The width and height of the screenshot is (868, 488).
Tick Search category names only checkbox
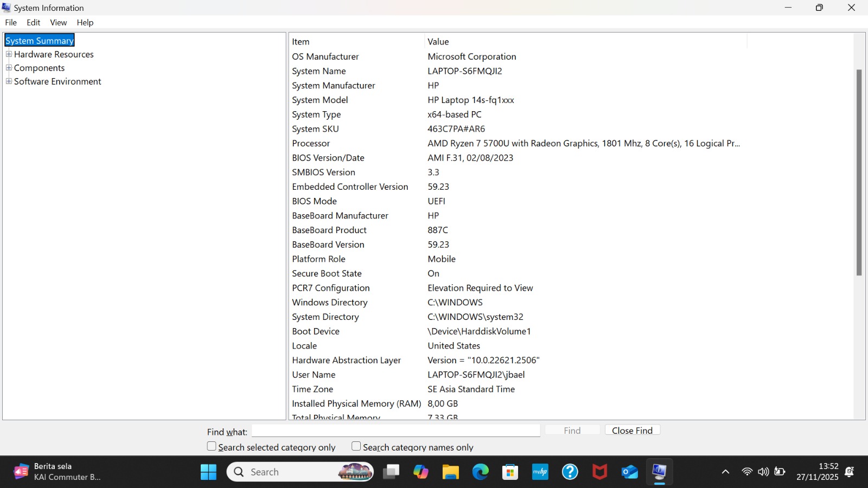(356, 446)
